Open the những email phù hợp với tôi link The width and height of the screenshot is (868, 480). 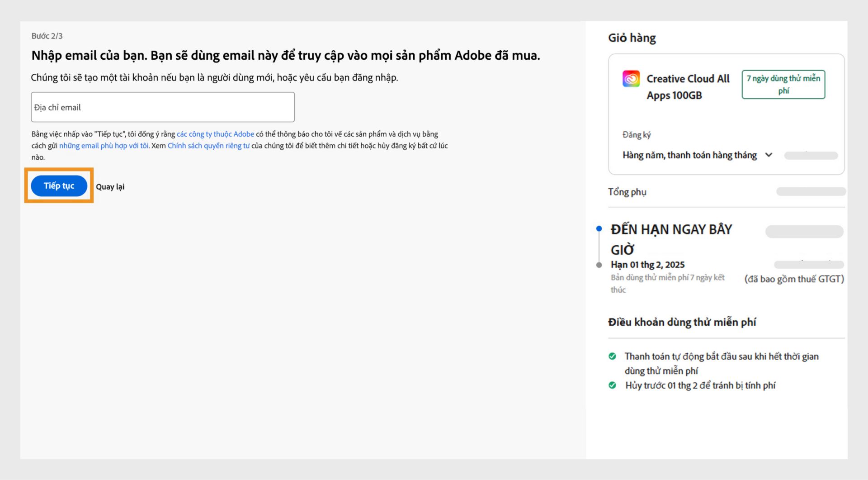pyautogui.click(x=104, y=146)
